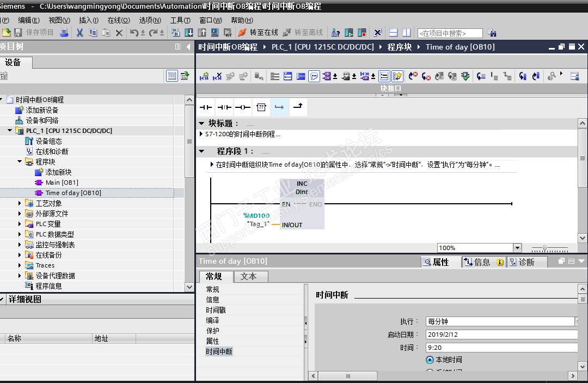Click the undo arrow icon

134,33
